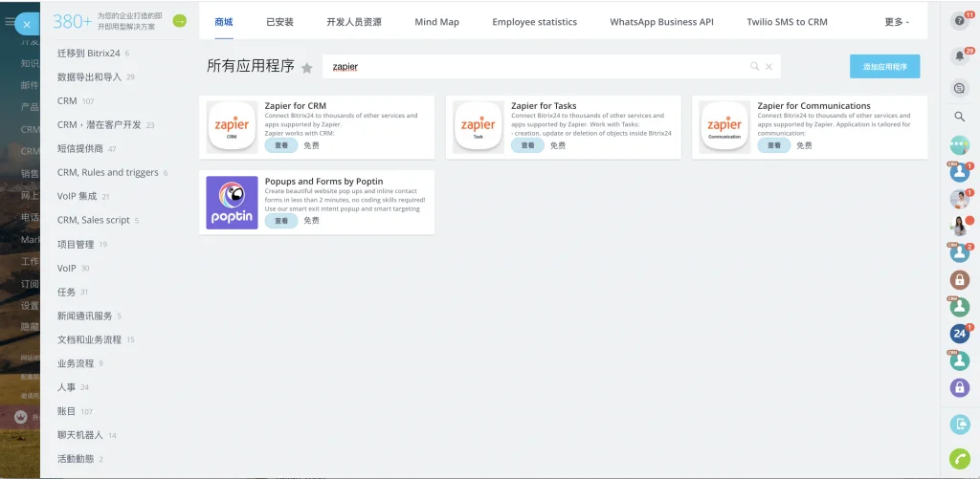The width and height of the screenshot is (980, 479).
Task: Click the Zapier for CRM app thumbnail
Action: point(232,127)
